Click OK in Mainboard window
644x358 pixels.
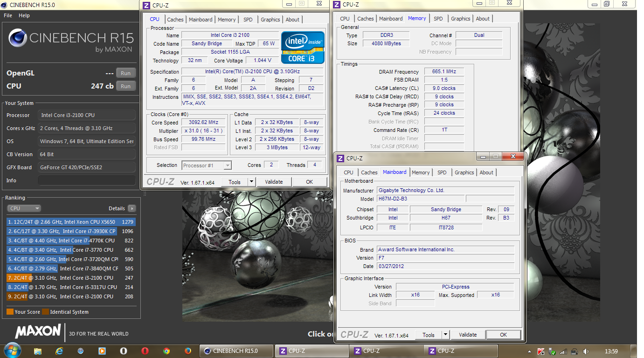pyautogui.click(x=503, y=335)
